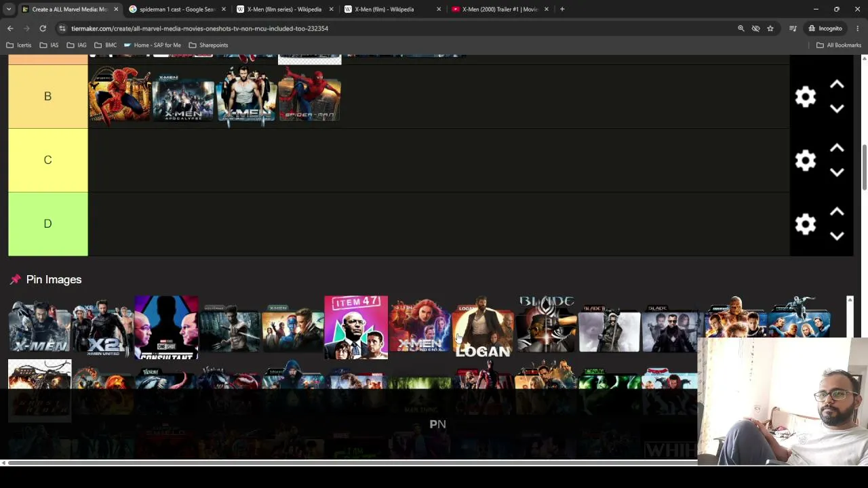Open the BMC bookmark folder
The width and height of the screenshot is (868, 488).
(106, 45)
